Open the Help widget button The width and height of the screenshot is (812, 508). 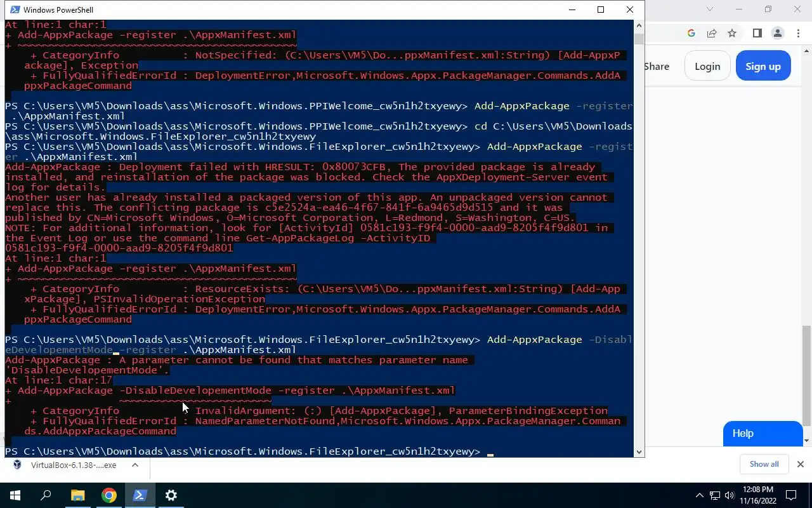tap(763, 434)
